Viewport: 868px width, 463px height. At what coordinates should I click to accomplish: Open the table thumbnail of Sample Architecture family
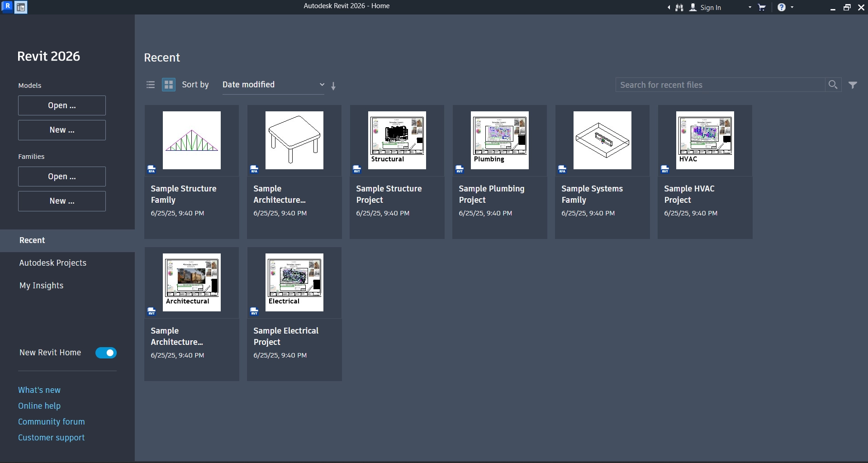(x=294, y=140)
